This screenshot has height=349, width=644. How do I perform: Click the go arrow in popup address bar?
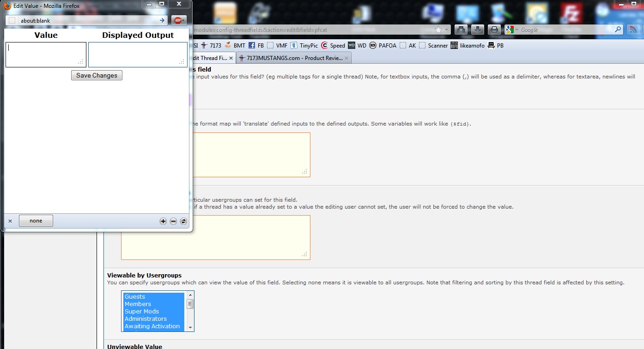(162, 20)
